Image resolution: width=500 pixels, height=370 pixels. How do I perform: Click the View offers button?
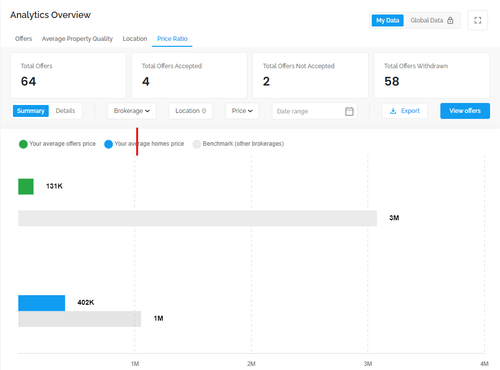point(465,111)
